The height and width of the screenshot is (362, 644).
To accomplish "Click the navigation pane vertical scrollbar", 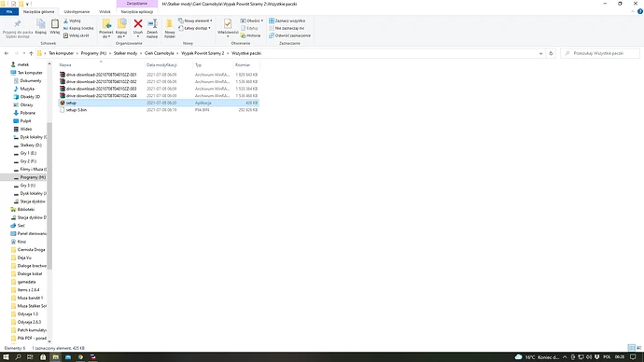I will 49,196.
